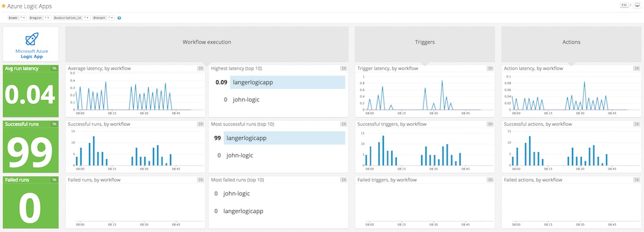The image size is (644, 232).
Task: Toggle the favorite star beside Azure Logic Apps
Action: point(4,6)
